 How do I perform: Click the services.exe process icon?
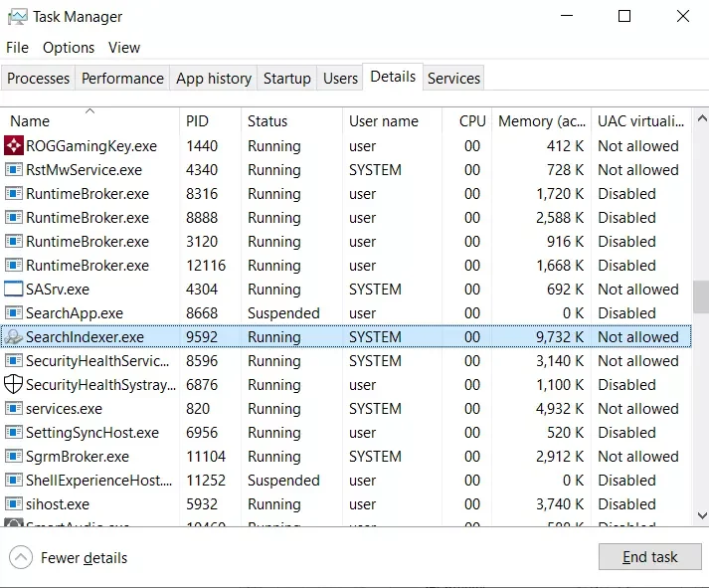[14, 409]
